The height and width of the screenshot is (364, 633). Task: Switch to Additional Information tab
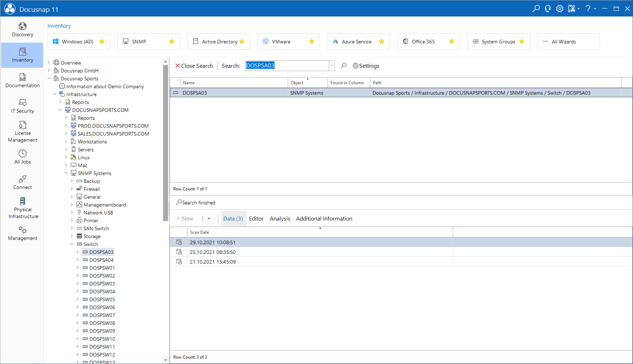click(324, 219)
